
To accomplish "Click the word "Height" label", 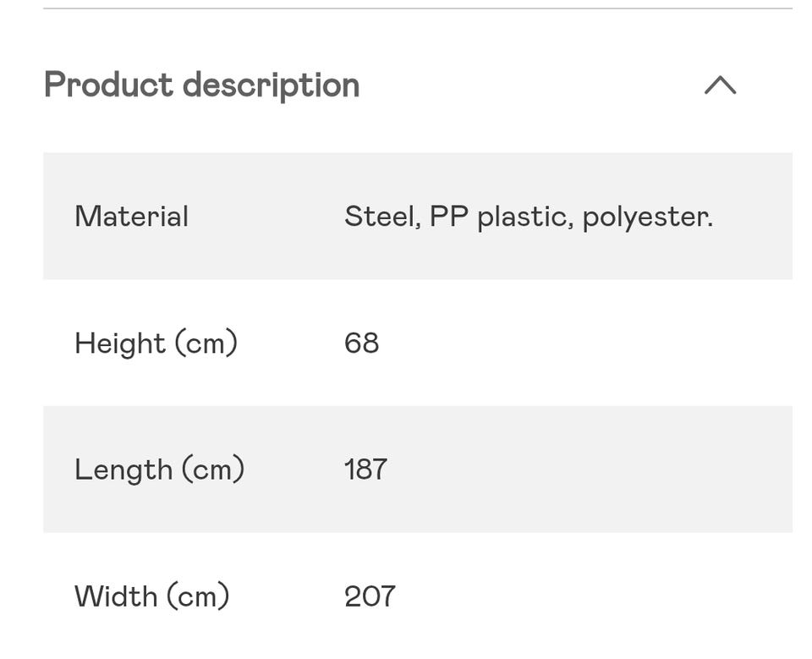I will (x=119, y=343).
